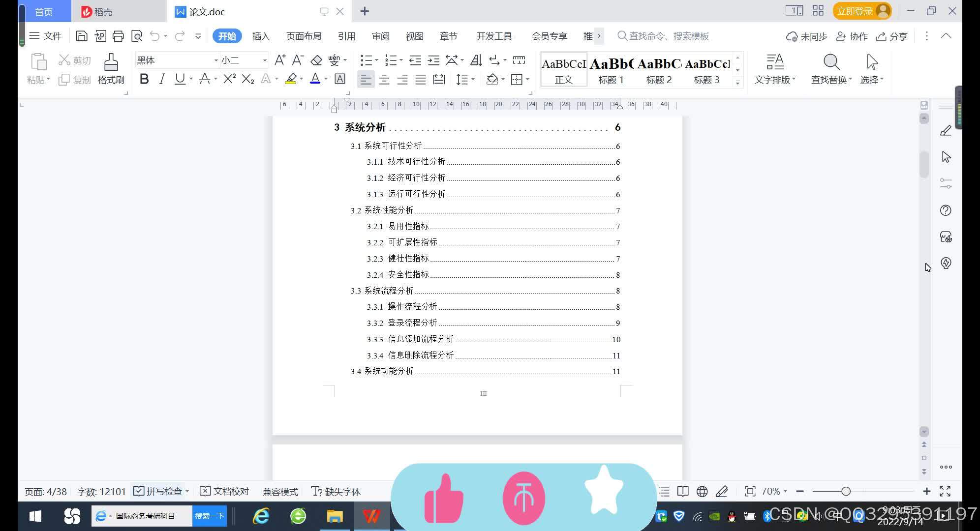This screenshot has height=531, width=980.
Task: Click character border A icon
Action: (340, 79)
